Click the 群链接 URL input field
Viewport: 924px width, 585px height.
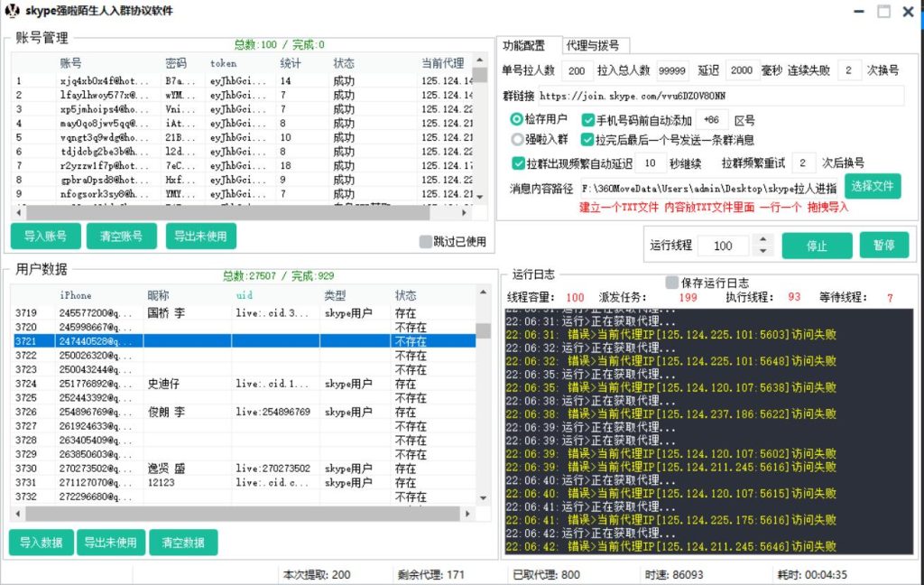point(722,95)
